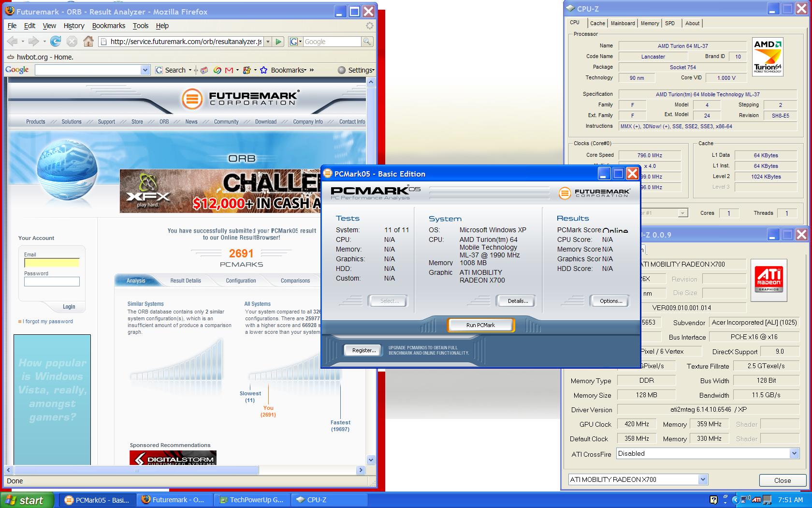Open the Community navigation link
The height and width of the screenshot is (508, 812).
tap(226, 122)
